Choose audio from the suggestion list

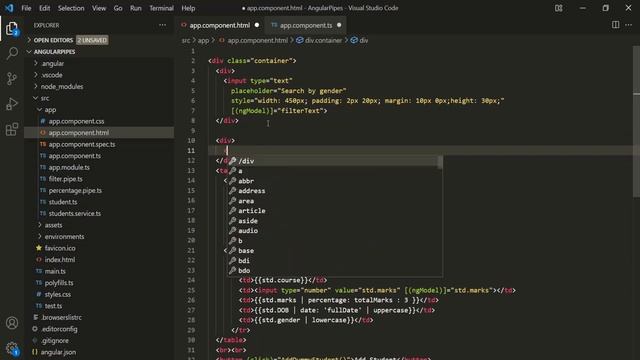pyautogui.click(x=334, y=231)
